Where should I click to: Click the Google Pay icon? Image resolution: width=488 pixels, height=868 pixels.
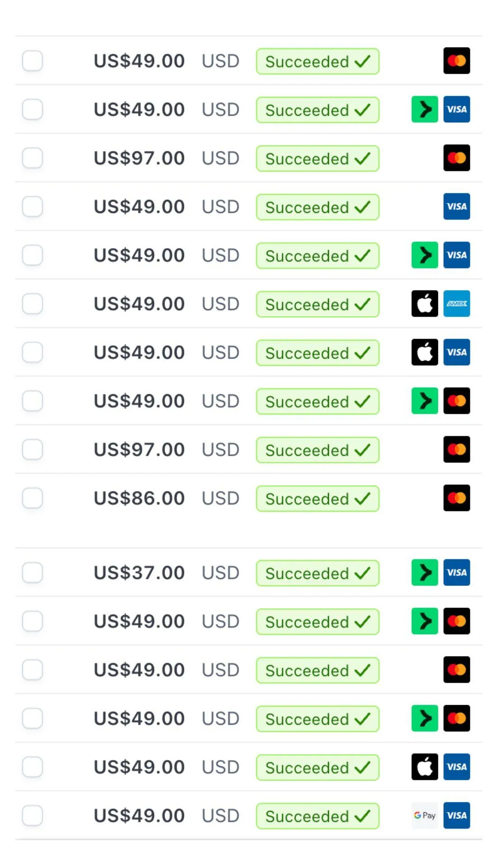point(425,816)
